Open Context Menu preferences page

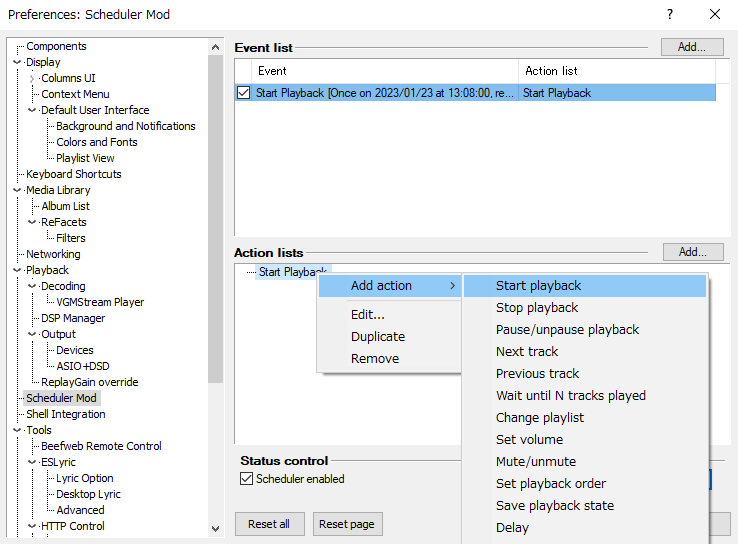[x=75, y=94]
